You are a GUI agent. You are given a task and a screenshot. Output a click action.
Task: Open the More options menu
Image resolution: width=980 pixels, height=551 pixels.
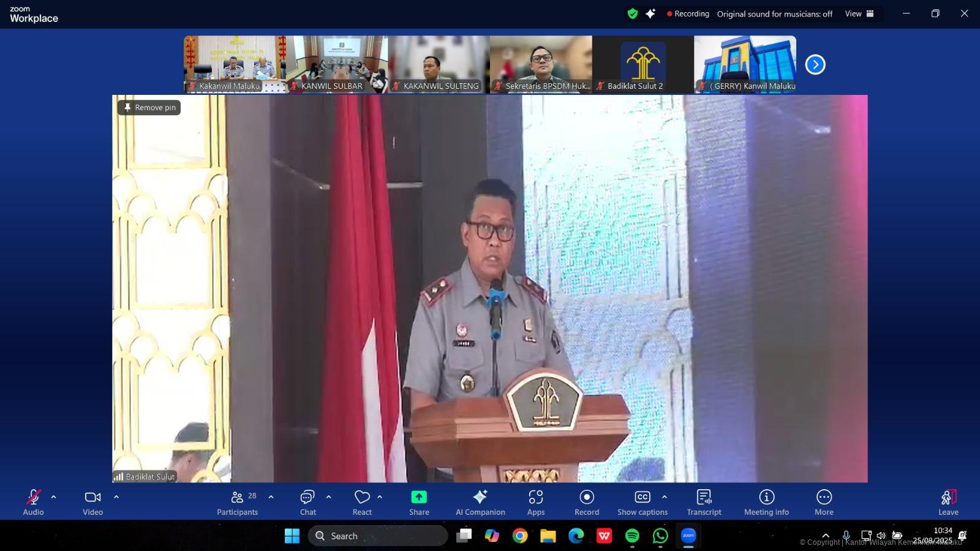click(x=824, y=502)
